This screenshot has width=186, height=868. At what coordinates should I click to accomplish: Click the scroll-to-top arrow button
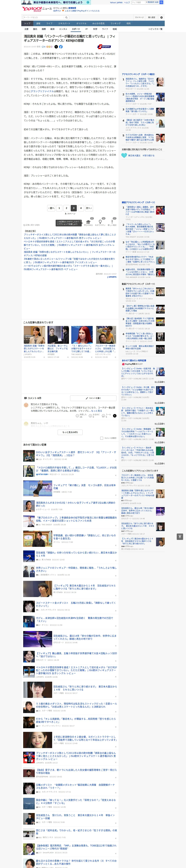pos(180,536)
